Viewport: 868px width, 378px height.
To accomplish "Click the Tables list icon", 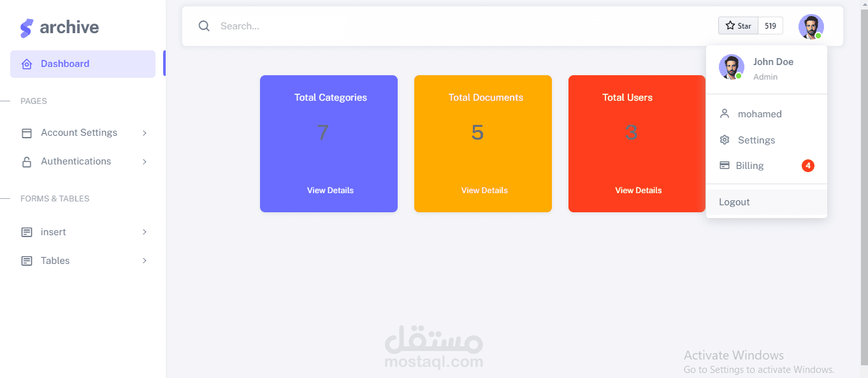I will tap(27, 261).
